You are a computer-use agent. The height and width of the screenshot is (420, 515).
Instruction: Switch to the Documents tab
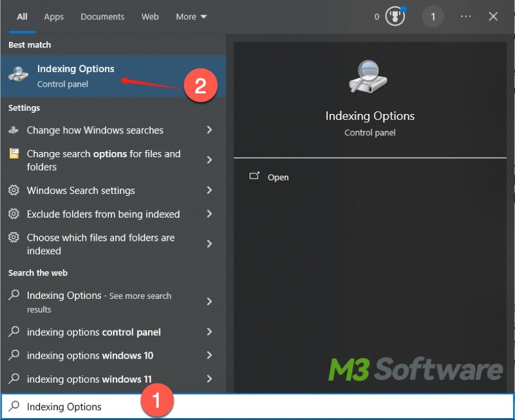102,17
